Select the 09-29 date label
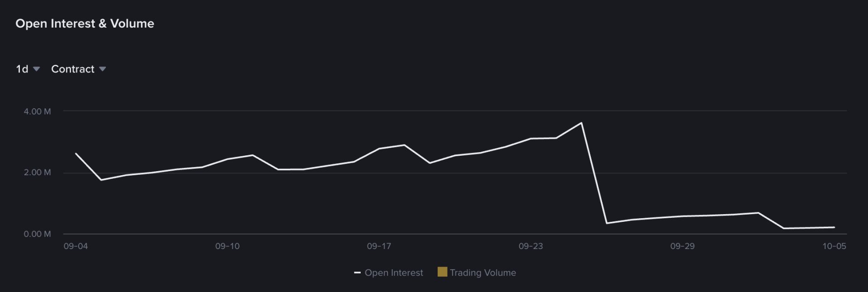This screenshot has height=292, width=868. (x=682, y=246)
